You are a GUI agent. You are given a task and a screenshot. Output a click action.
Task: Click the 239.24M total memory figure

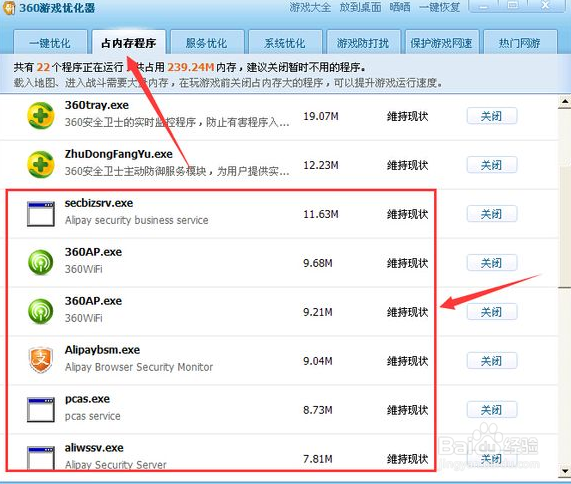pyautogui.click(x=190, y=67)
